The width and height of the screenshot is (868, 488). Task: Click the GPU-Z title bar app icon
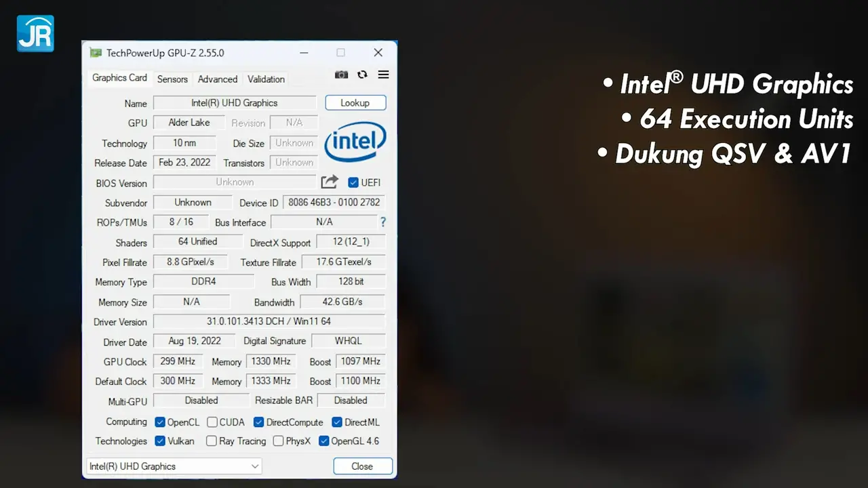96,53
